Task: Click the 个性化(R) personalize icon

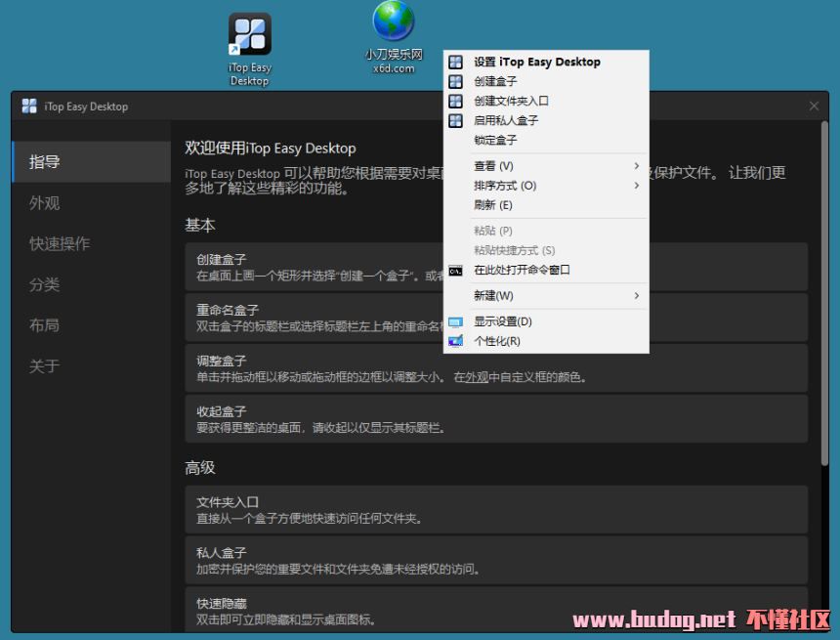Action: click(x=455, y=341)
